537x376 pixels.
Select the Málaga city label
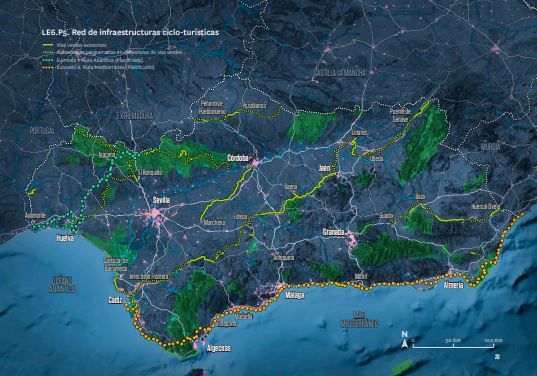[x=295, y=295]
